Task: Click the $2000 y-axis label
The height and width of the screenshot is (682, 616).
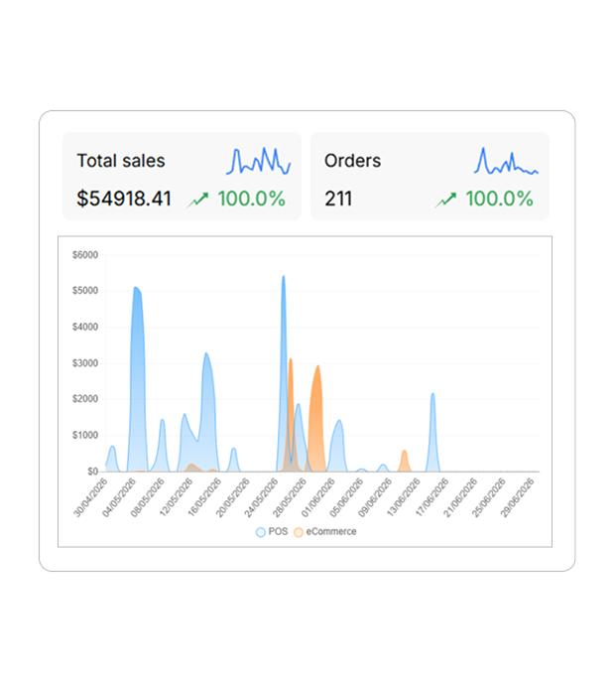Action: point(85,399)
